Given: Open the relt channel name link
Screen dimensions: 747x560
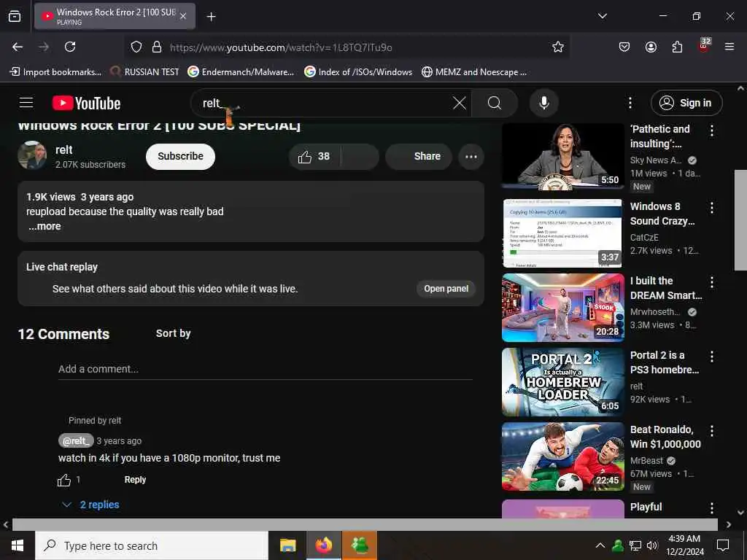Looking at the screenshot, I should pos(64,150).
